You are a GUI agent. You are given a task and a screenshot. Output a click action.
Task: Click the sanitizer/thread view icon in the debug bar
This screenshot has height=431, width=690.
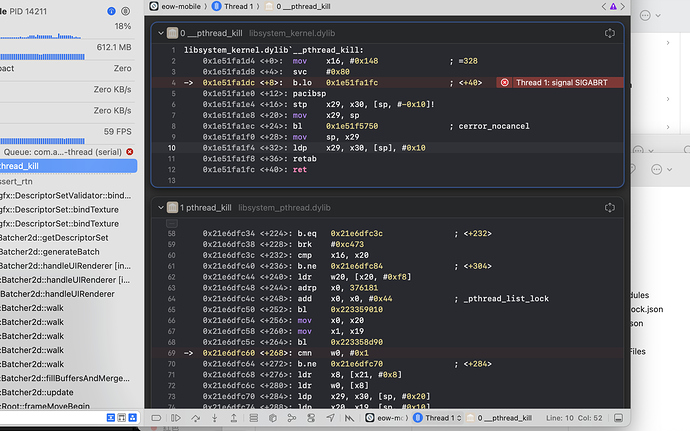(349, 418)
